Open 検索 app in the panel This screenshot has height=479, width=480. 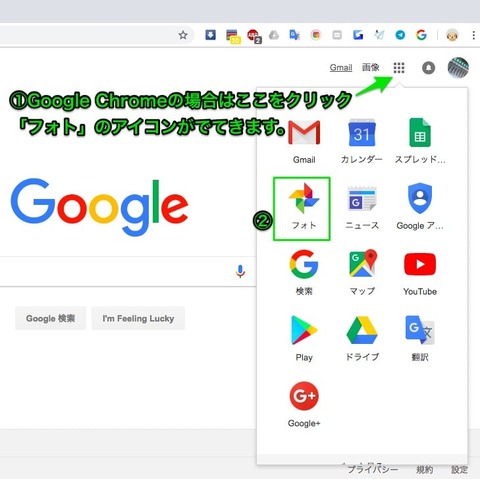[x=304, y=273]
